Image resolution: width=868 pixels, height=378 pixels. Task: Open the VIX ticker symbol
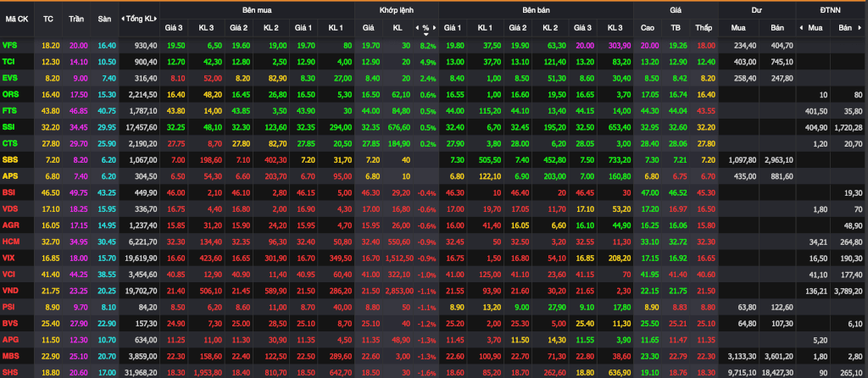(8, 258)
